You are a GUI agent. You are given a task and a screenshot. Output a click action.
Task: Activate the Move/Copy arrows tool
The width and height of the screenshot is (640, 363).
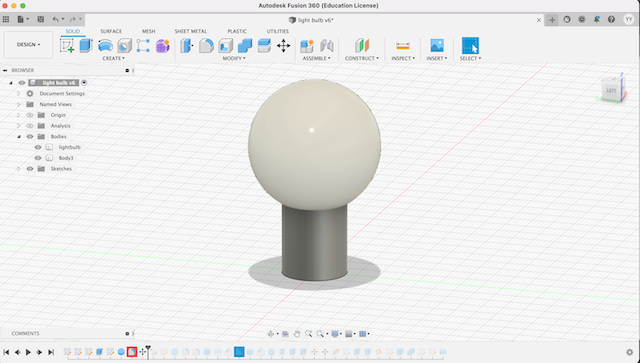(x=283, y=45)
